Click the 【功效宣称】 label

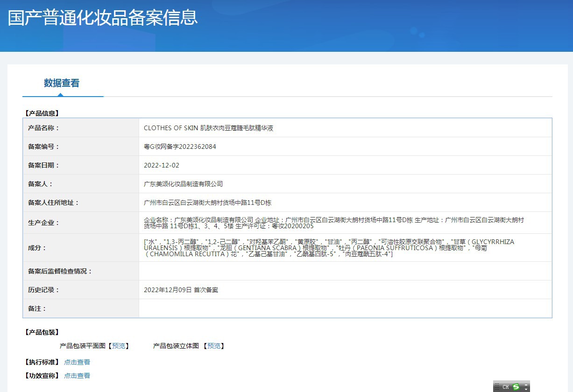tap(42, 376)
